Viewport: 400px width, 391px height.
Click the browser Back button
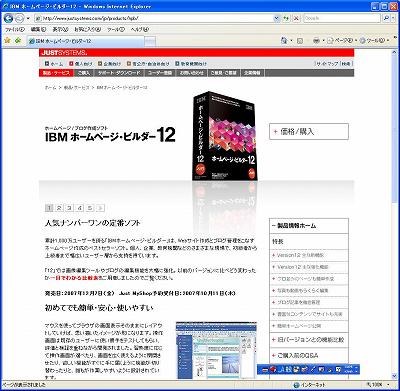click(x=8, y=18)
